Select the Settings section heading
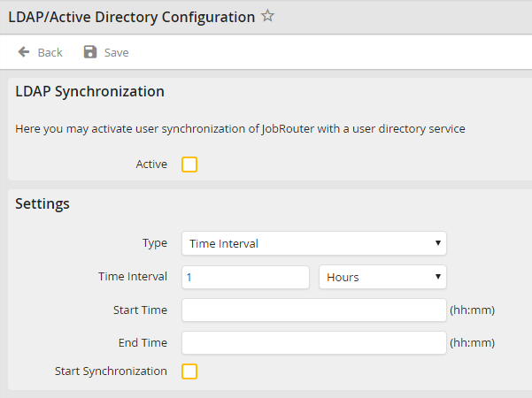Image resolution: width=532 pixels, height=398 pixels. point(42,204)
